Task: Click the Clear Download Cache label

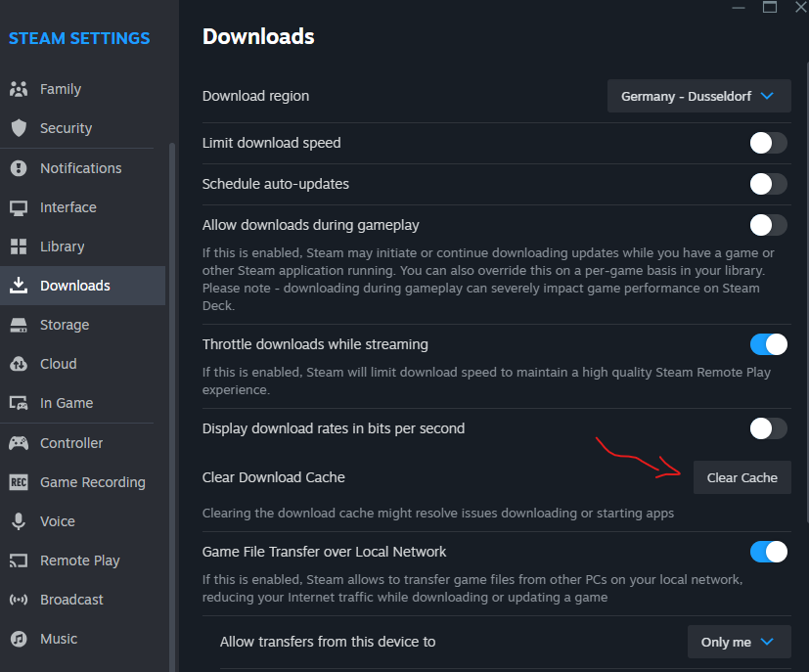Action: coord(274,477)
